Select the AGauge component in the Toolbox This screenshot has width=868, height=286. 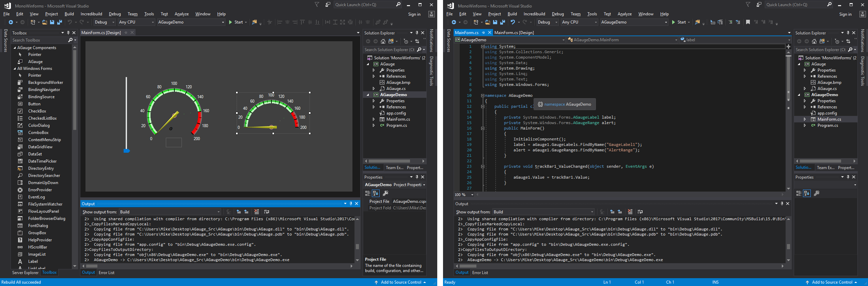(35, 62)
